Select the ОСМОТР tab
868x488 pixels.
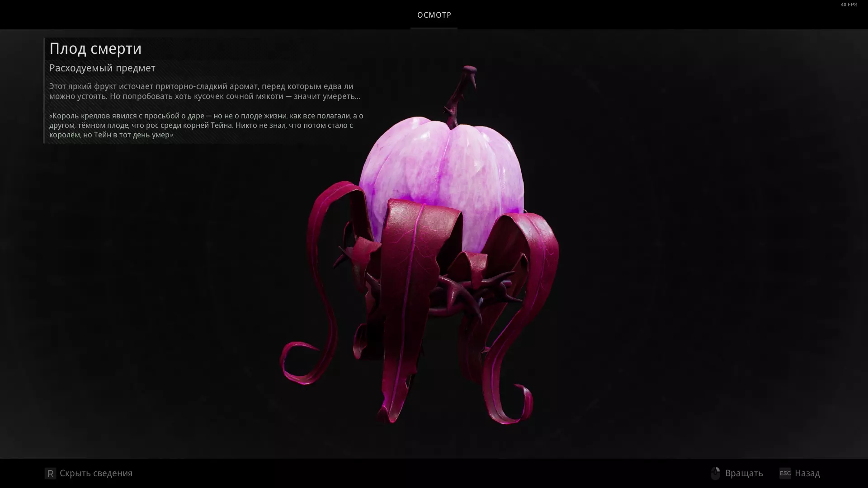click(x=434, y=15)
